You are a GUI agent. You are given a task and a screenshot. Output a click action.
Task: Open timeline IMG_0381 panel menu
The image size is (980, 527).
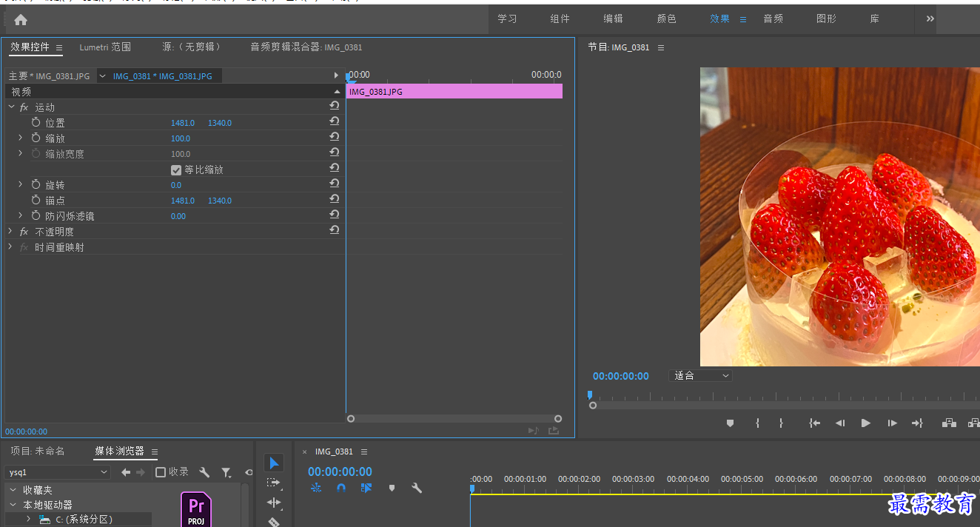[364, 452]
